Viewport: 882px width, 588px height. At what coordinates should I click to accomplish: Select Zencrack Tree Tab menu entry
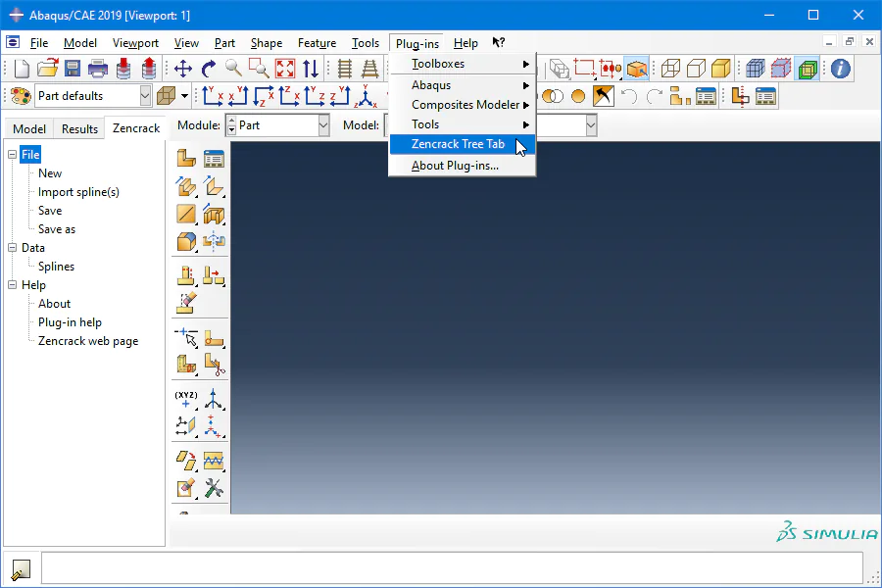pos(463,144)
